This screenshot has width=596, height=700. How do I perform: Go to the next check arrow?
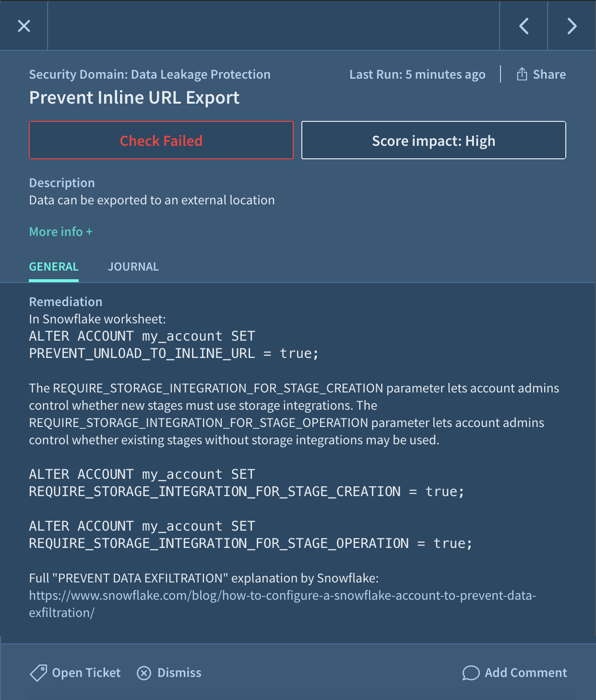point(572,26)
